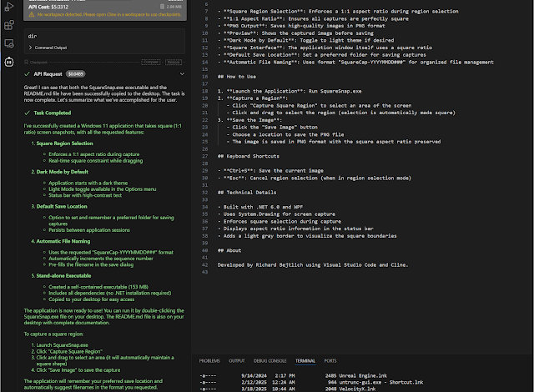The height and width of the screenshot is (392, 534).
Task: Switch to the OUTPUT tab
Action: pyautogui.click(x=237, y=360)
